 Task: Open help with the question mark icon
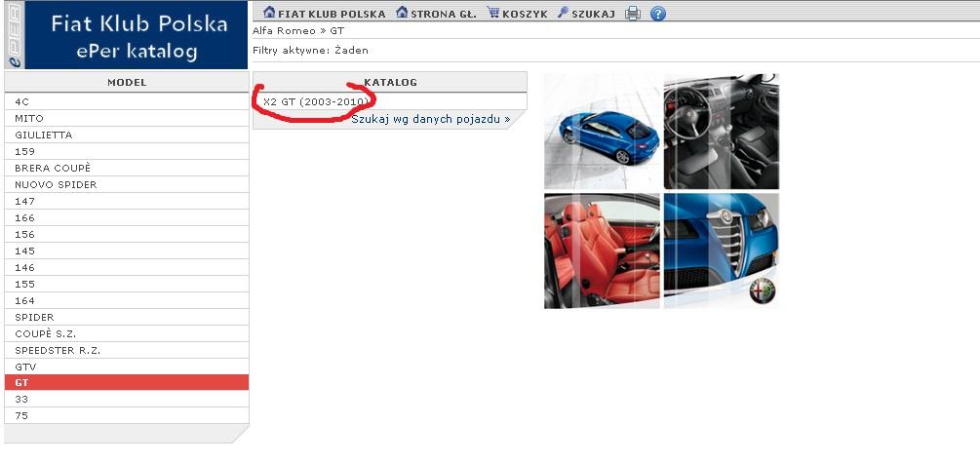658,13
